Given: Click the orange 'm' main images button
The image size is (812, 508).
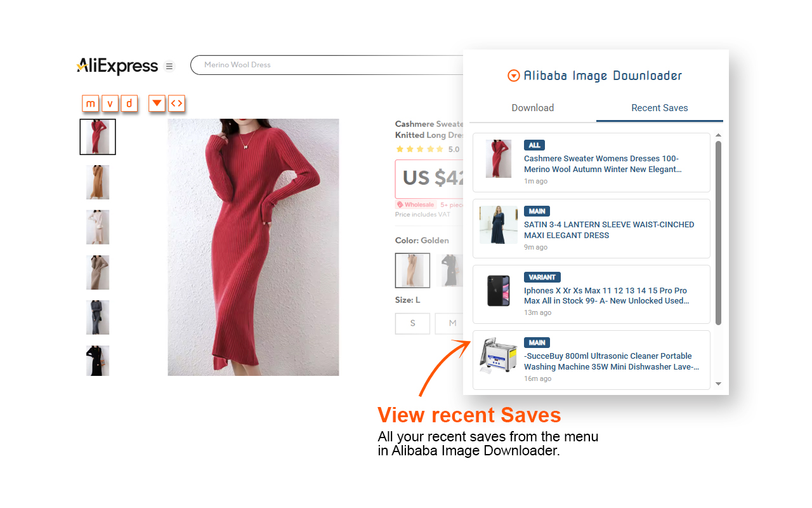Looking at the screenshot, I should pos(91,104).
